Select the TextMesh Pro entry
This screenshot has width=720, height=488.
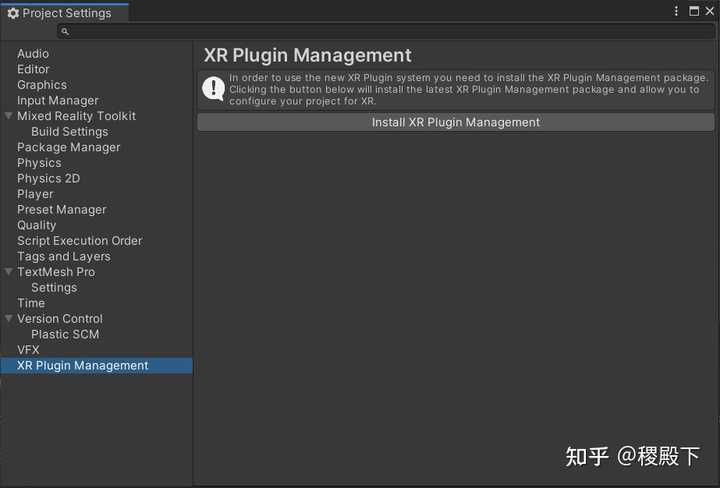[x=56, y=272]
